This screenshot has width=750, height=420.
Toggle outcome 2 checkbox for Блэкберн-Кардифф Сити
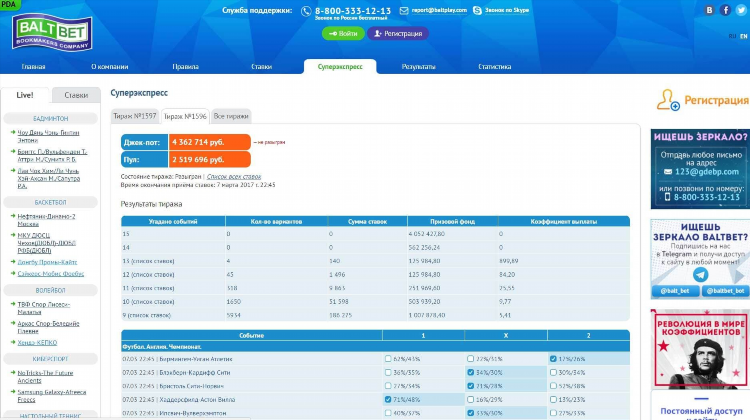(553, 372)
